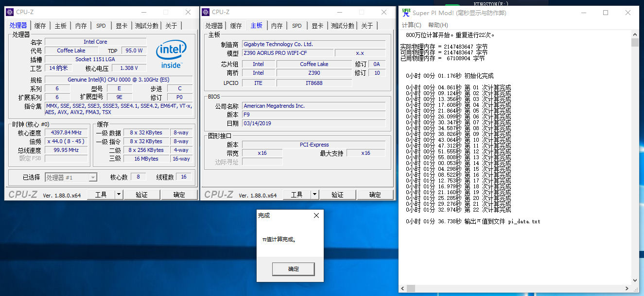Screen dimensions: 644x296
Task: Click the model field Z390 AORUS PRO WIFI-CF
Action: tap(288, 53)
